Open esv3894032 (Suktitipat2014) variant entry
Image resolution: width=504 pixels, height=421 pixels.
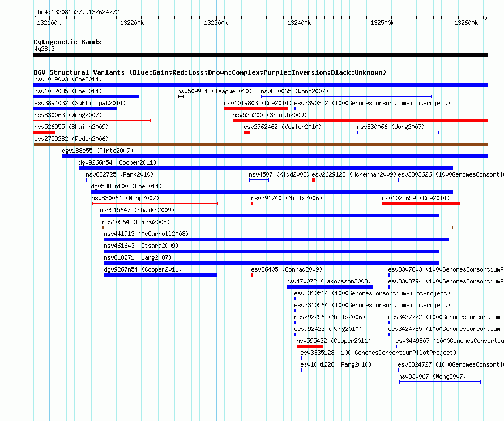pyautogui.click(x=80, y=103)
